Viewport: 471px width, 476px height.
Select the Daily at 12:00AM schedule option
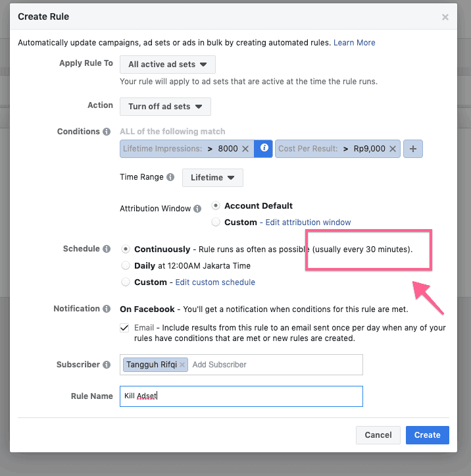[126, 265]
